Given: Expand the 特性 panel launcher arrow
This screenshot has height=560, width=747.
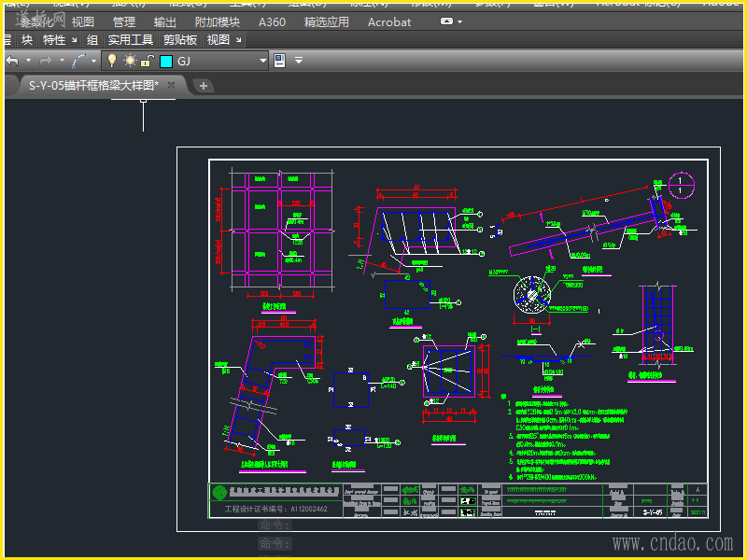Looking at the screenshot, I should tap(75, 40).
